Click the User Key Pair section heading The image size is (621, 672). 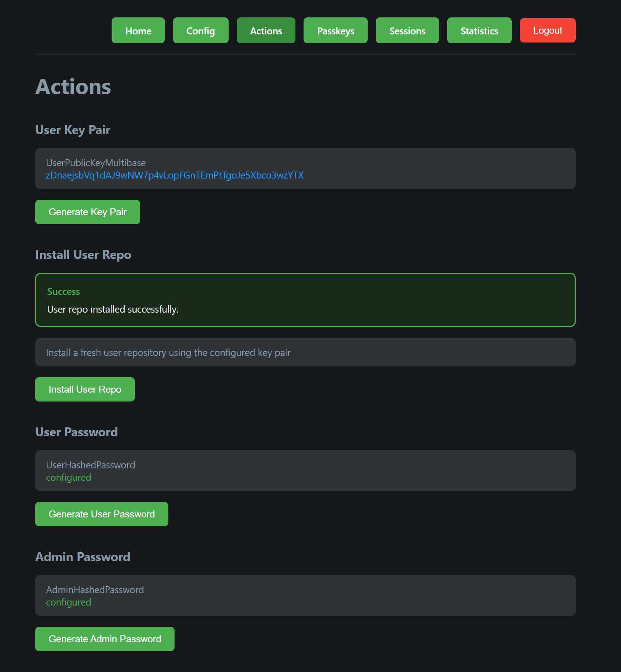[73, 130]
